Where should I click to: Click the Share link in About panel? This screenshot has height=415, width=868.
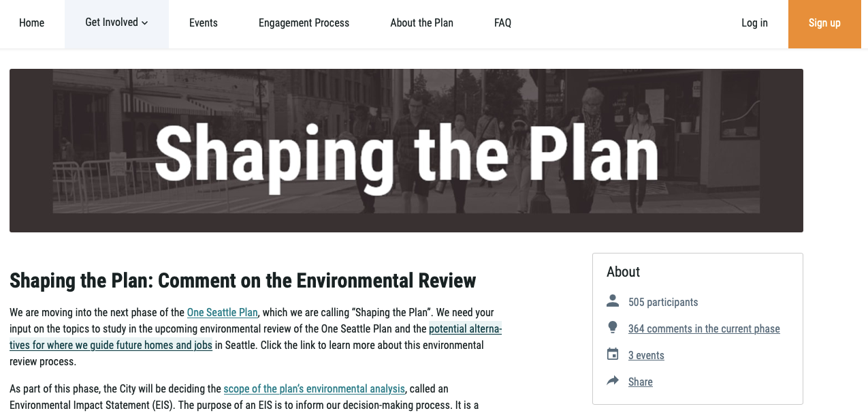point(640,382)
